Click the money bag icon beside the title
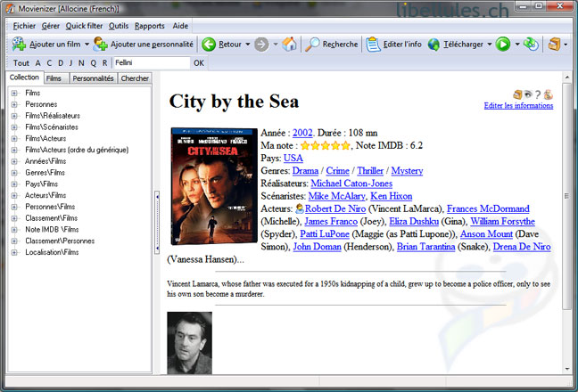Image resolution: width=578 pixels, height=392 pixels. coord(549,94)
